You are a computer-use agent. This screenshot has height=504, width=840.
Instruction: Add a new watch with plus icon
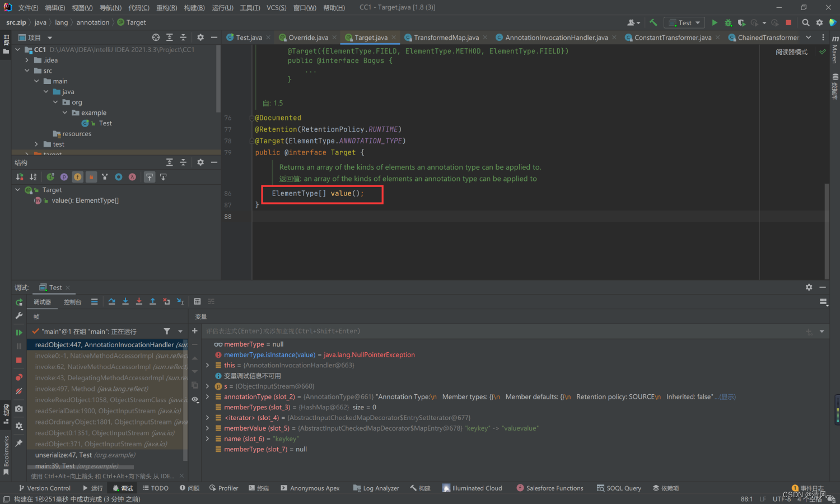pos(195,331)
